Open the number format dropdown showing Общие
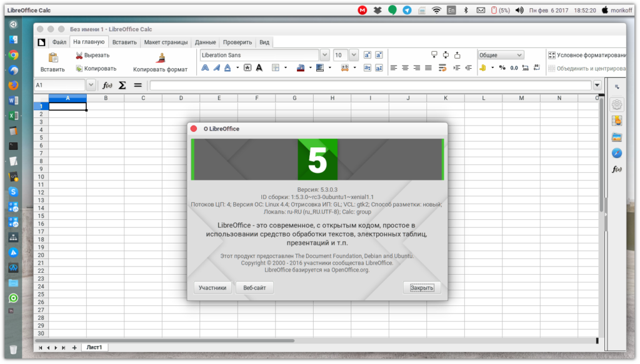Screen dimensions: 640x364 pyautogui.click(x=501, y=55)
